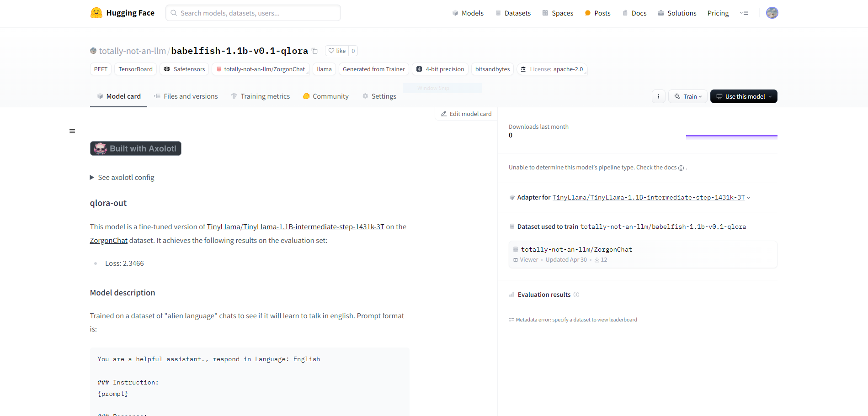Click the copy icon next to the model name
Image resolution: width=868 pixels, height=416 pixels.
[x=315, y=51]
